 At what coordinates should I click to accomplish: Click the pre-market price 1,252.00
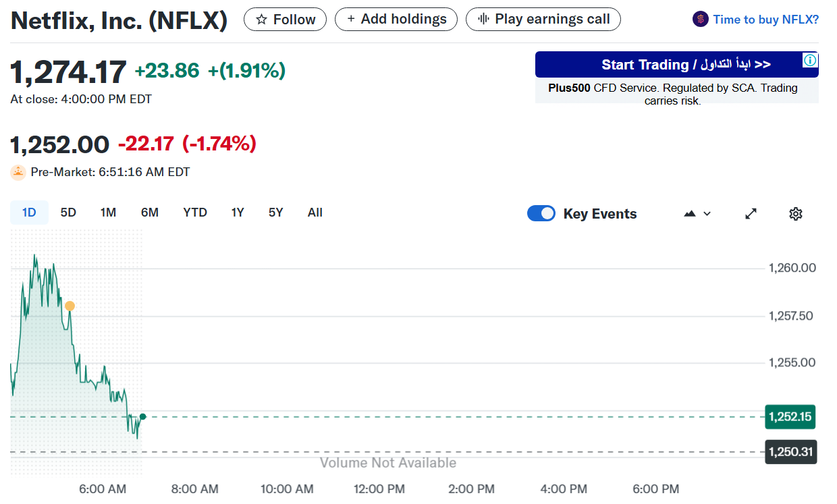click(x=59, y=144)
